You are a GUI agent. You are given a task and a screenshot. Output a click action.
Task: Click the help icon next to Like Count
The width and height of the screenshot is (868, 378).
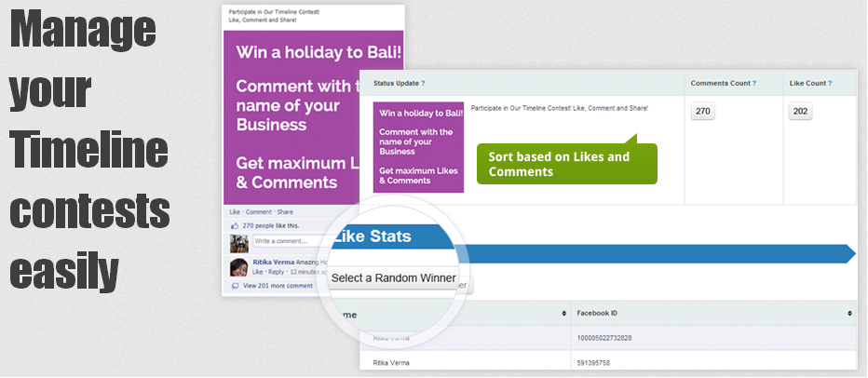click(830, 83)
